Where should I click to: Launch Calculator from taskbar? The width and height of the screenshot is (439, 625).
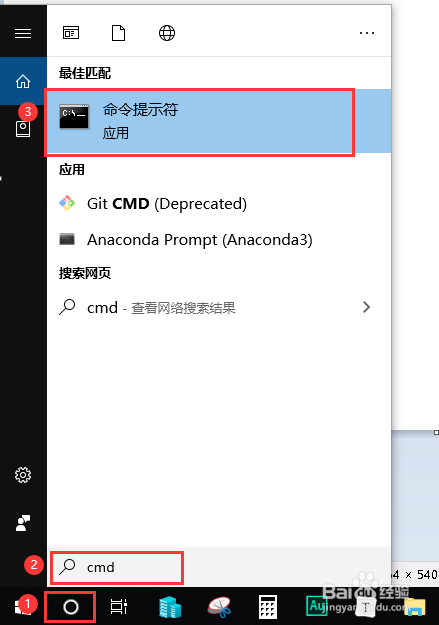[268, 607]
